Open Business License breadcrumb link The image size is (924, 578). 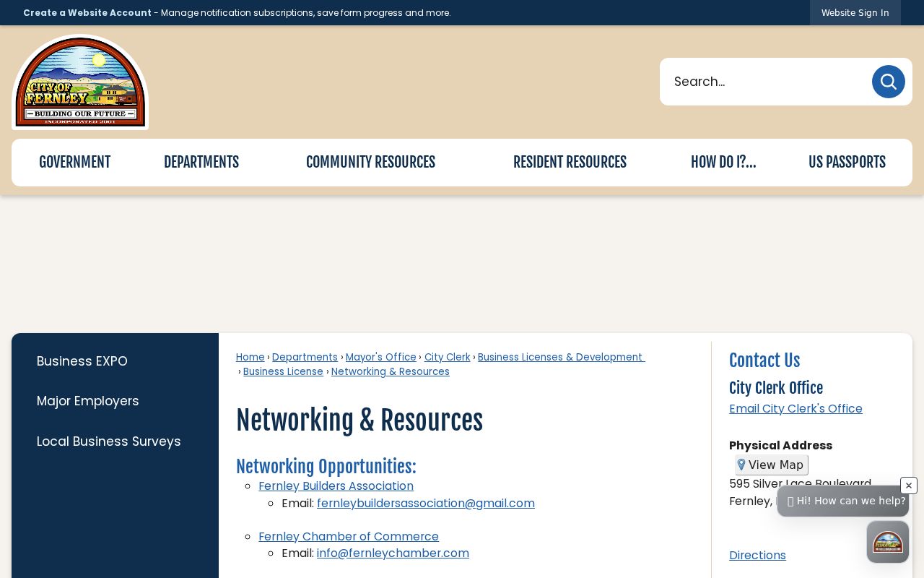click(283, 371)
